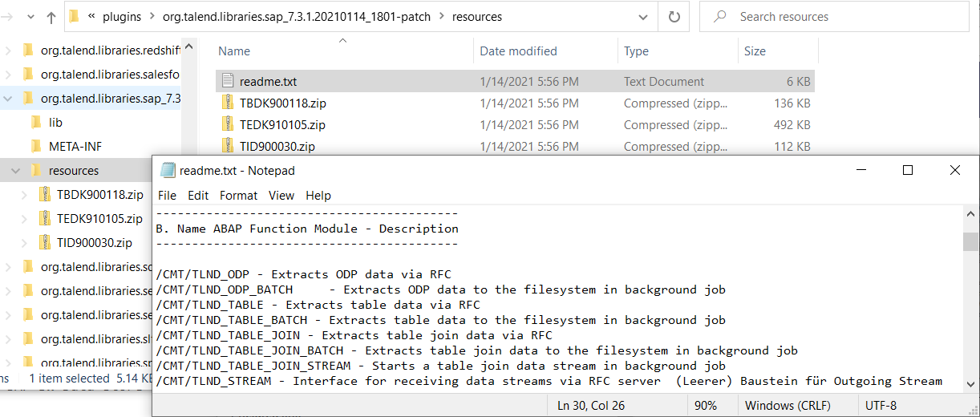
Task: Click the Refresh icon in address bar
Action: coord(674,17)
